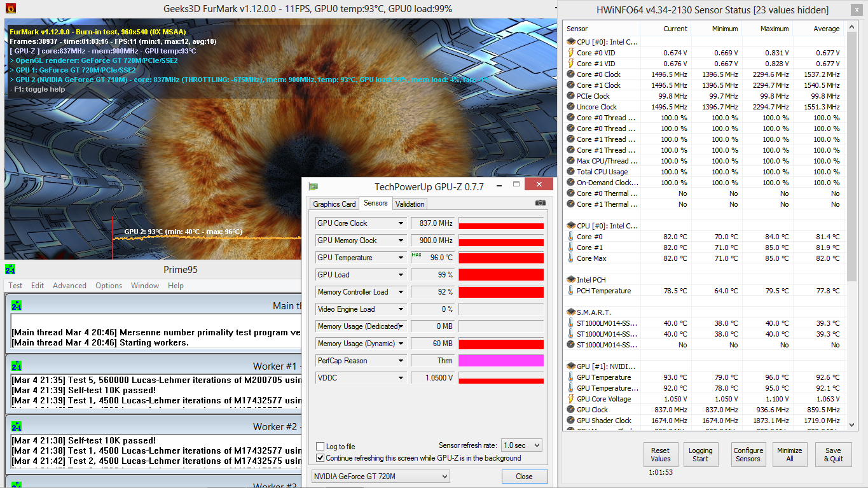Click the icon beside PCIe Clock in HWiNFO
Viewport: 868px width, 488px height.
pyautogui.click(x=570, y=96)
